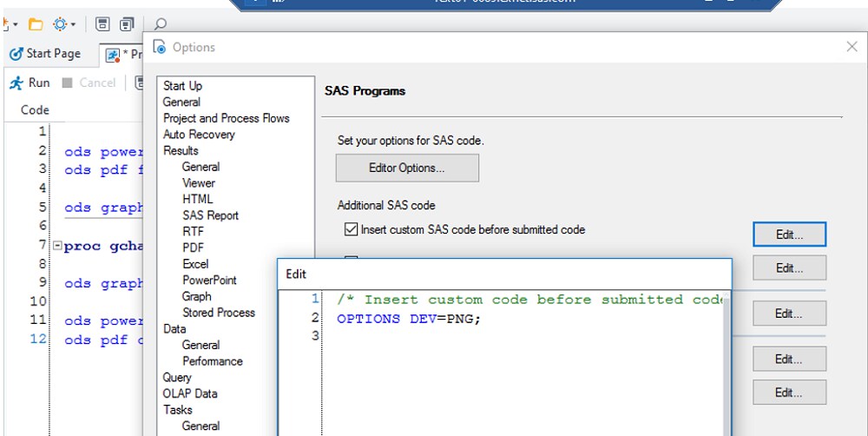Select OLAP Data category
Image resolution: width=868 pixels, height=436 pixels.
(x=190, y=393)
